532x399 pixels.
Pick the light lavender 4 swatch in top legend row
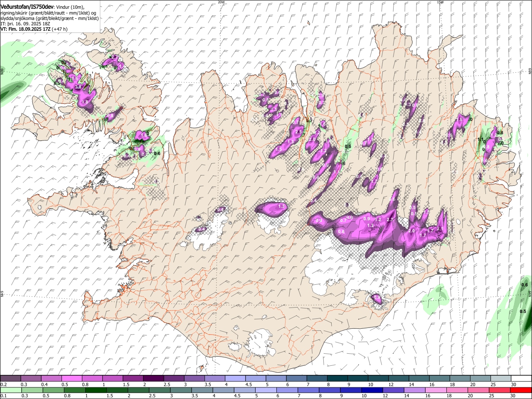[x=235, y=378]
